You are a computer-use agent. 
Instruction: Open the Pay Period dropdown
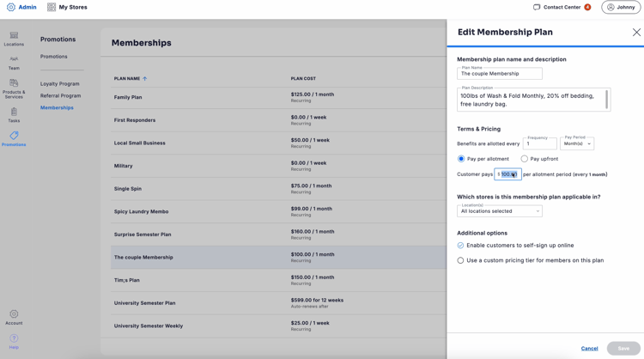(x=577, y=143)
